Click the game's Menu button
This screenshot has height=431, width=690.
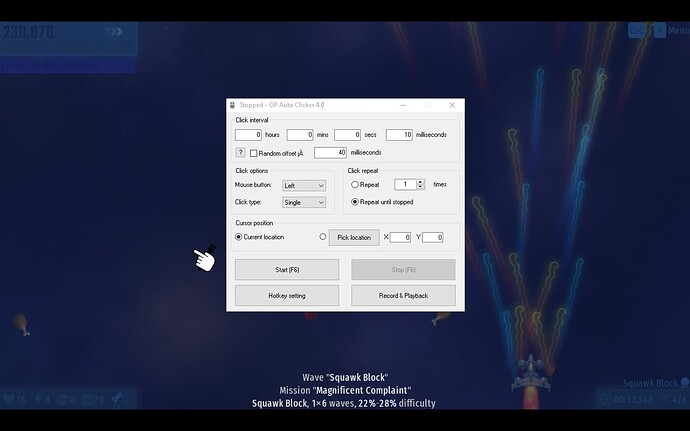(x=679, y=30)
